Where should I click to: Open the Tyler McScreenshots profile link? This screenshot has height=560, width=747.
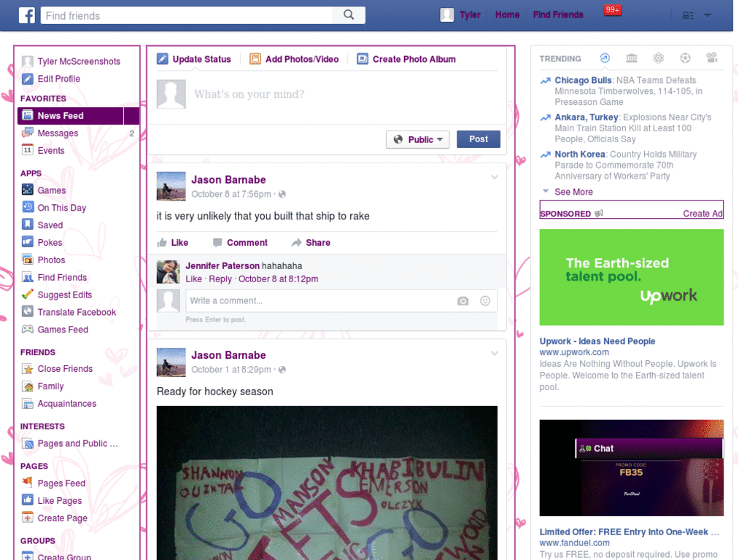tap(79, 61)
